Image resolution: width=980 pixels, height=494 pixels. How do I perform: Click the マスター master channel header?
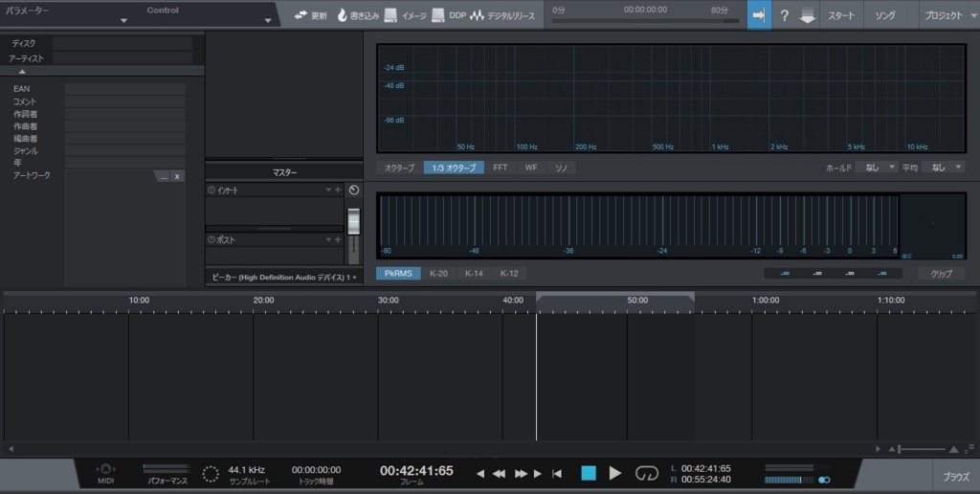pos(284,172)
